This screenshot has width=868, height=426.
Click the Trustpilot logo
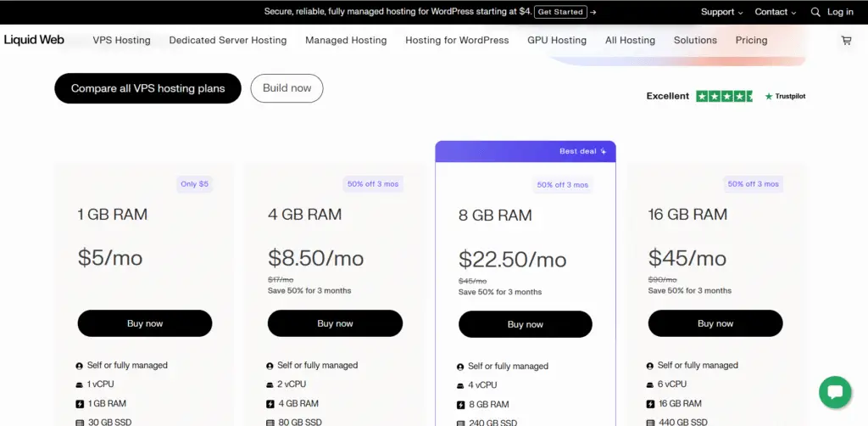(x=785, y=97)
